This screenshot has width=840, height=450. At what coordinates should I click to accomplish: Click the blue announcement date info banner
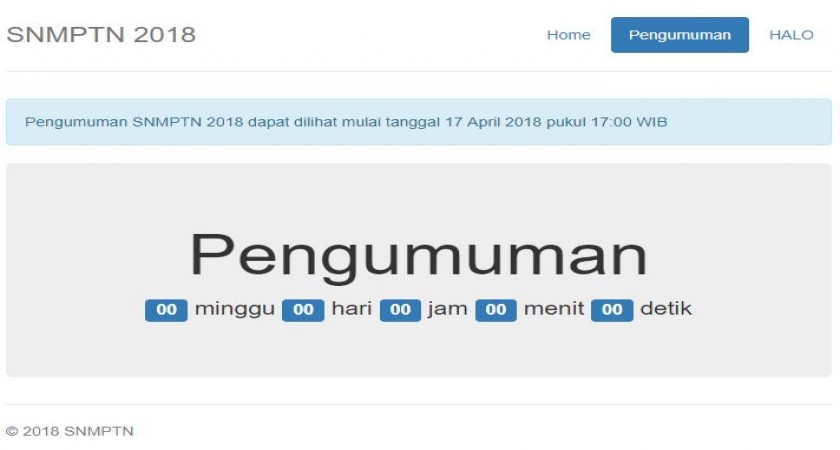(418, 122)
